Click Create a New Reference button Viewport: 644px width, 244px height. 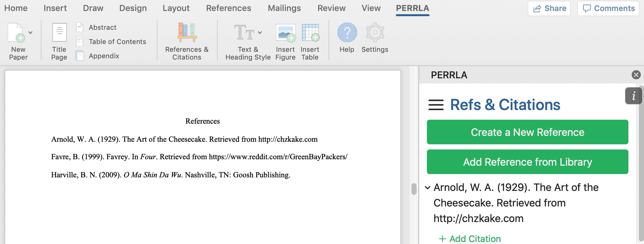tap(527, 132)
